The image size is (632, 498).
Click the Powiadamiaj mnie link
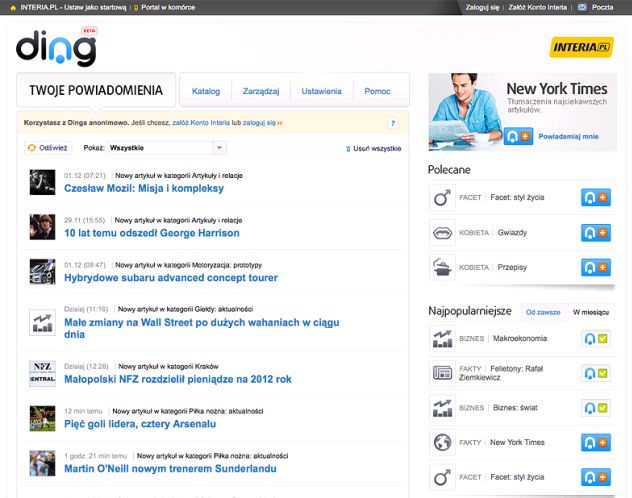[x=568, y=136]
